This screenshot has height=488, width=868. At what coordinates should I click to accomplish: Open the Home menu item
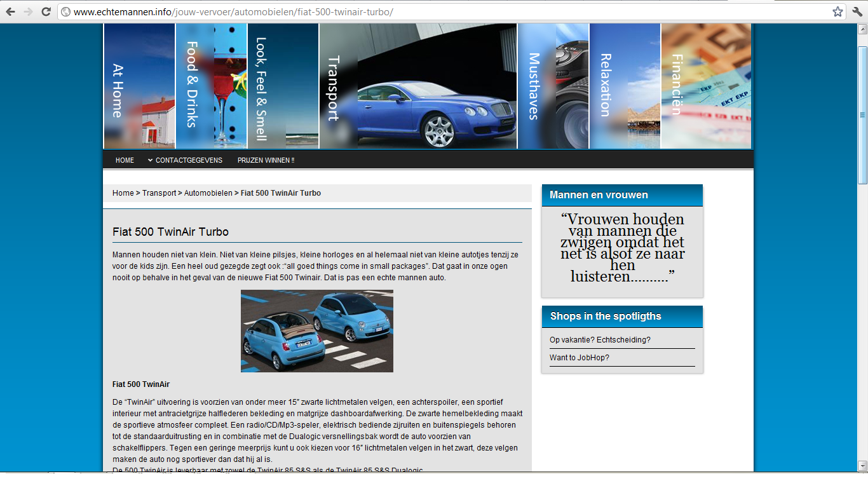(125, 160)
